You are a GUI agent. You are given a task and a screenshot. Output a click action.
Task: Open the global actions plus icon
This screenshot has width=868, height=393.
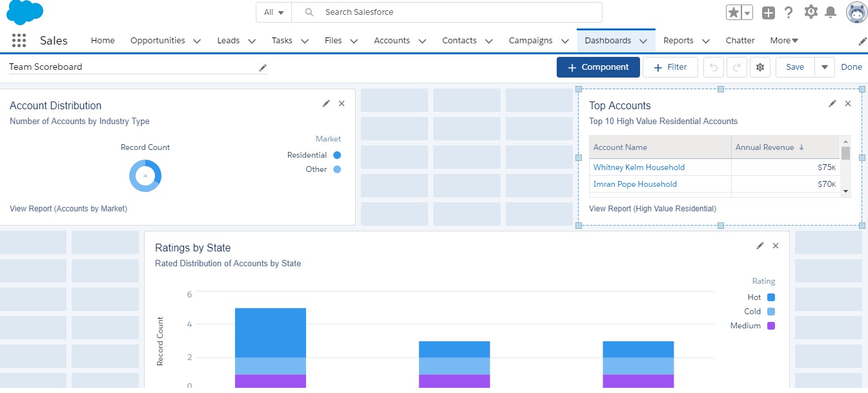pyautogui.click(x=768, y=12)
